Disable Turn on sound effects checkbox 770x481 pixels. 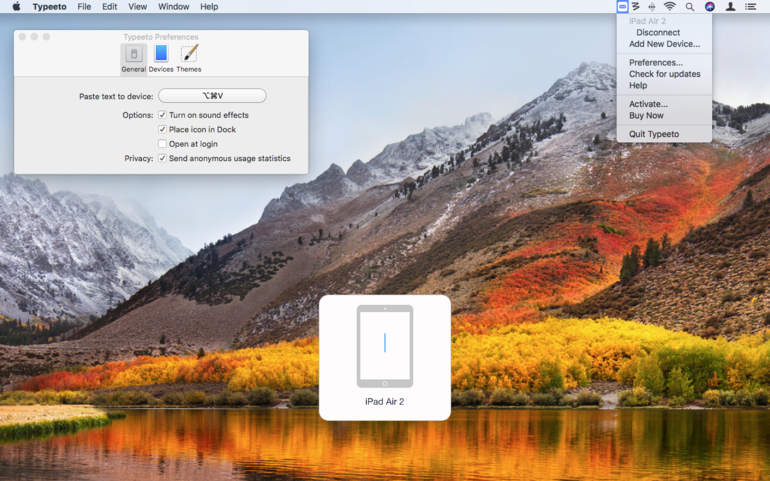(162, 115)
